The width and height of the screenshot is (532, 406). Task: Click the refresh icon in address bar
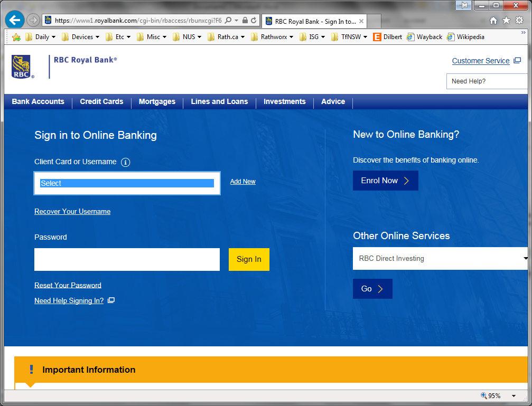254,21
